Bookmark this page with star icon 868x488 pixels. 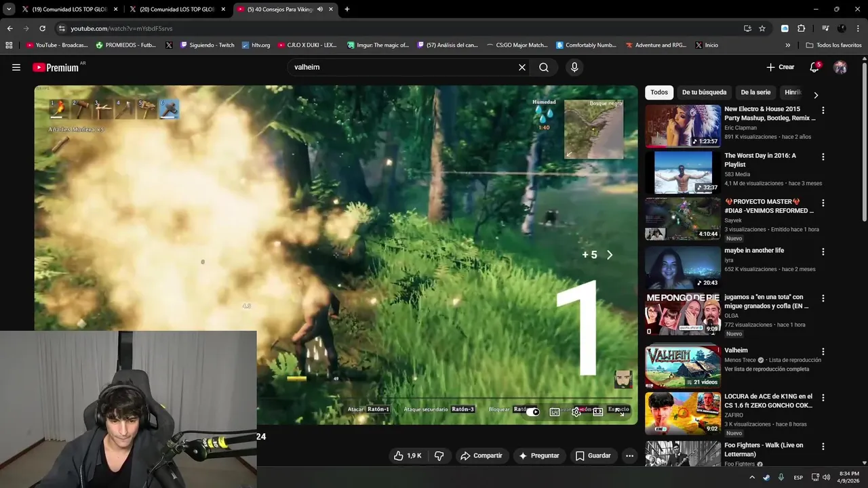click(x=762, y=28)
